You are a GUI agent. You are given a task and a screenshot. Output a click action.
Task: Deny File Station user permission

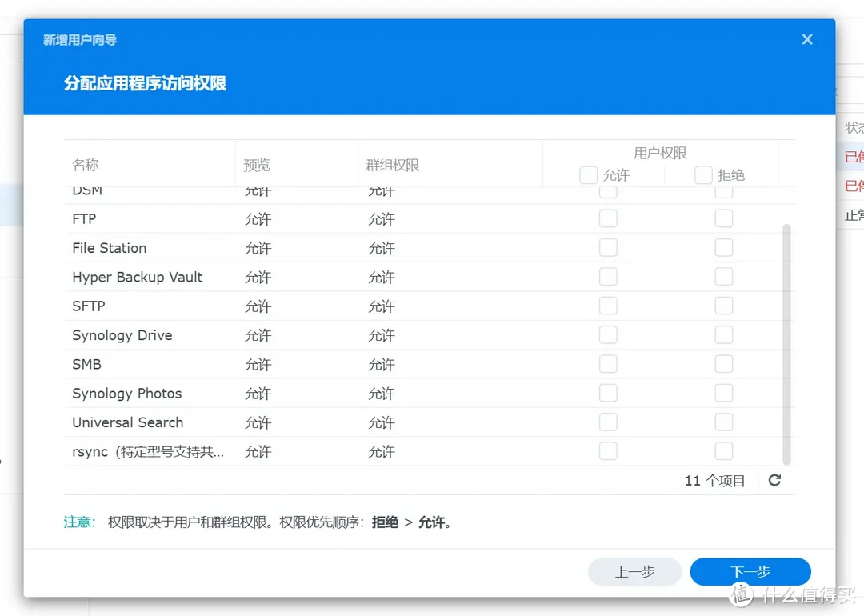723,247
